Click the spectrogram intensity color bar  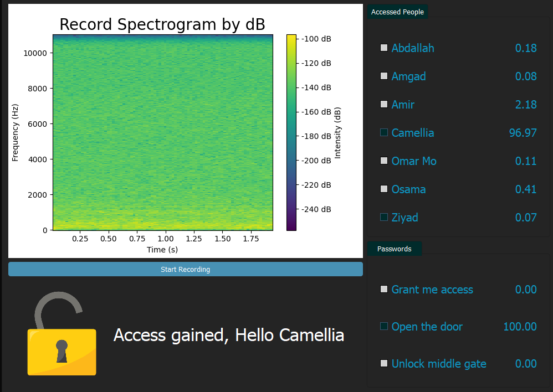(291, 132)
